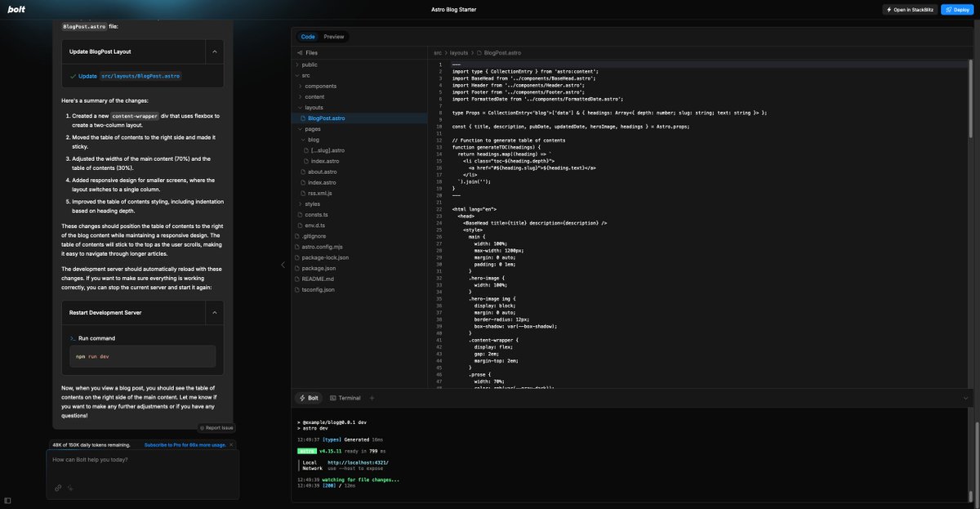Click Subscribe to Pro for more usage link

coord(185,445)
